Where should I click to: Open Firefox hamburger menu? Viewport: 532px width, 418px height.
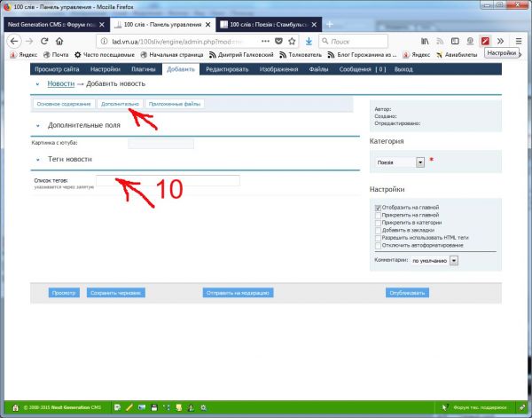519,42
